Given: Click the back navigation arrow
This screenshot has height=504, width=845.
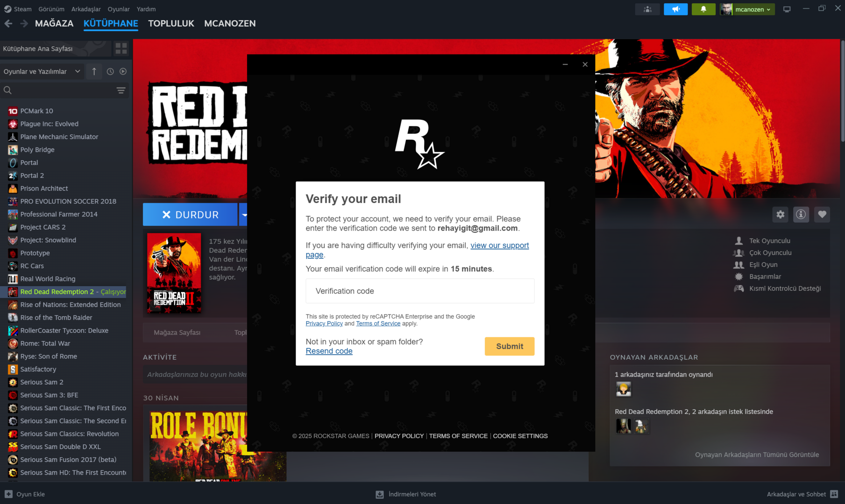Looking at the screenshot, I should tap(8, 23).
